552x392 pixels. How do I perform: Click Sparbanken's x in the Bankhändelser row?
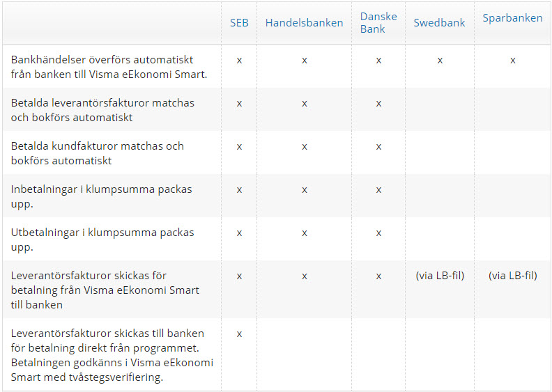coord(512,61)
